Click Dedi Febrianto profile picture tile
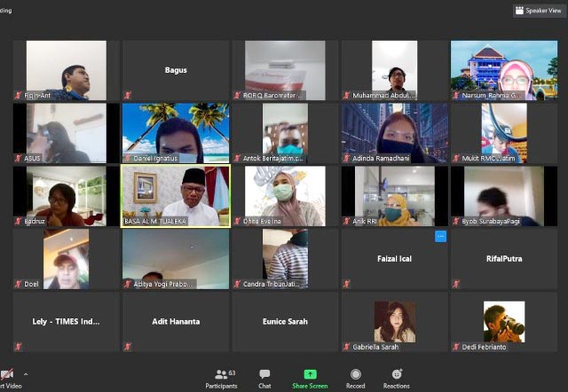The height and width of the screenshot is (392, 568). (x=503, y=321)
